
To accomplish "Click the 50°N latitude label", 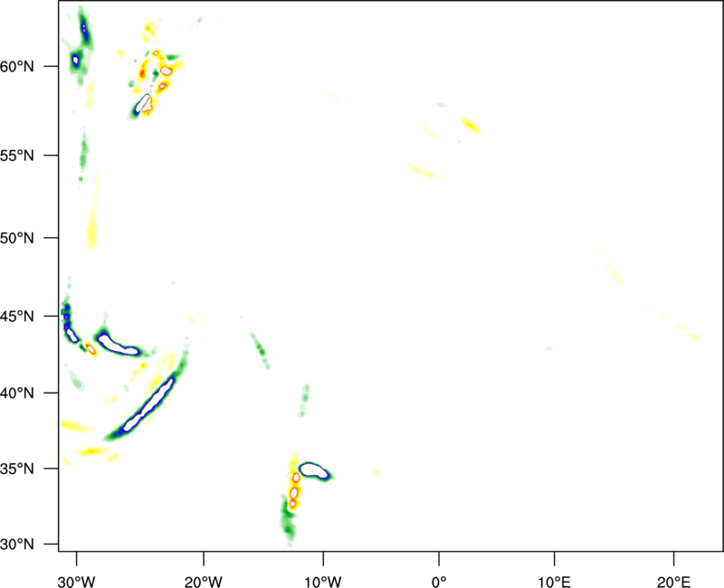I will coord(17,238).
